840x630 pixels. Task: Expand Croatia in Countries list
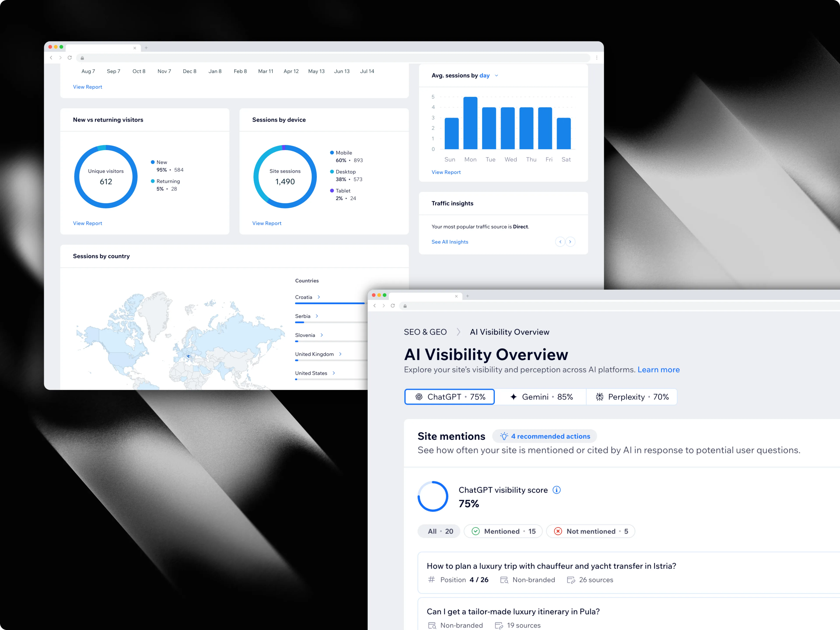pyautogui.click(x=319, y=297)
